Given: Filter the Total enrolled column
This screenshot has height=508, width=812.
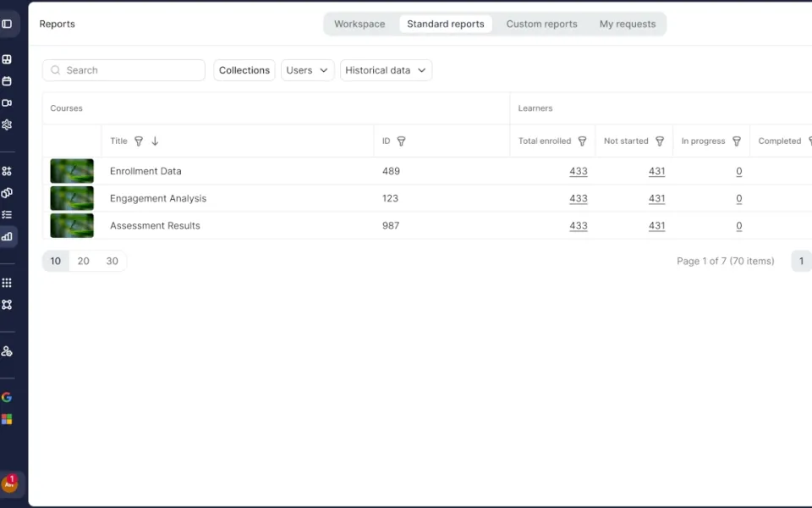Looking at the screenshot, I should click(x=582, y=141).
